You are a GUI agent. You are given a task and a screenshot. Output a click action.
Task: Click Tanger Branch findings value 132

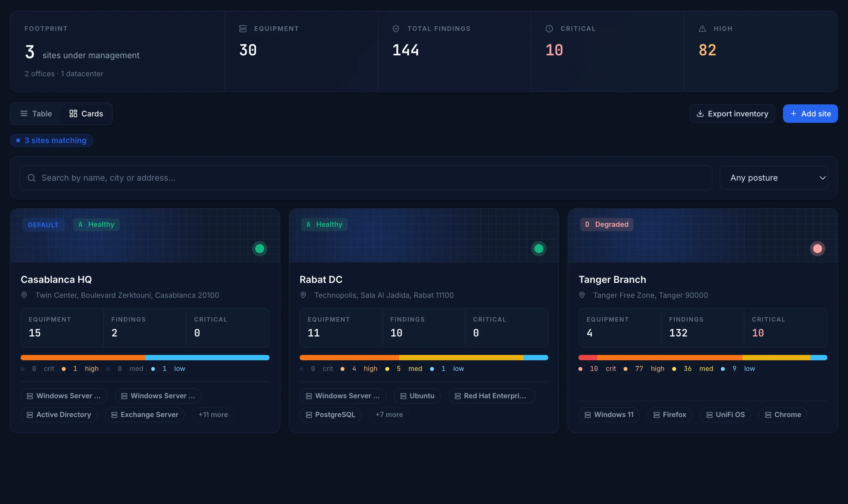point(678,333)
